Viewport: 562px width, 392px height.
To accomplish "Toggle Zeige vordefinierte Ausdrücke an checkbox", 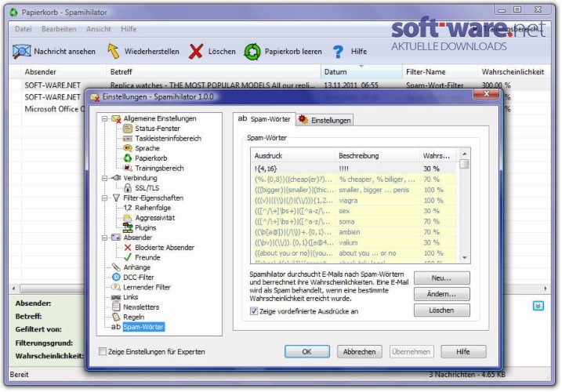I will [254, 311].
